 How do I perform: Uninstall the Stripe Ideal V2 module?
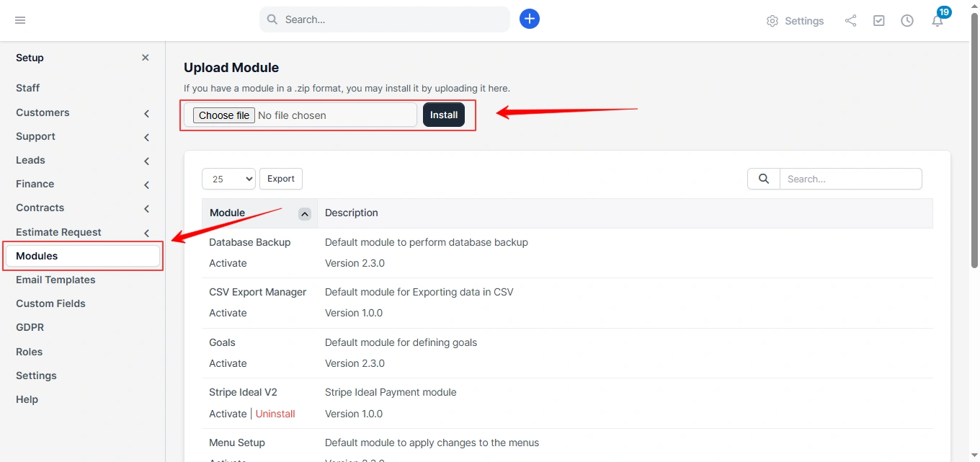[275, 414]
